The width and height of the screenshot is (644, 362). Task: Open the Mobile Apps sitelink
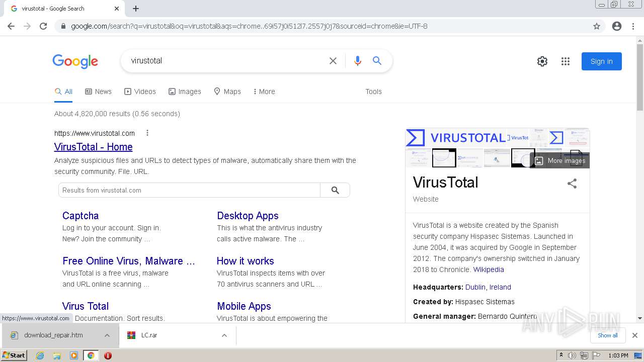pyautogui.click(x=244, y=306)
